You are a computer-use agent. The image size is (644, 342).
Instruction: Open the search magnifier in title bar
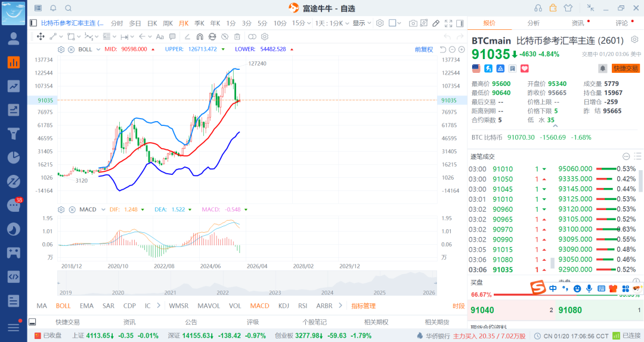pyautogui.click(x=68, y=8)
